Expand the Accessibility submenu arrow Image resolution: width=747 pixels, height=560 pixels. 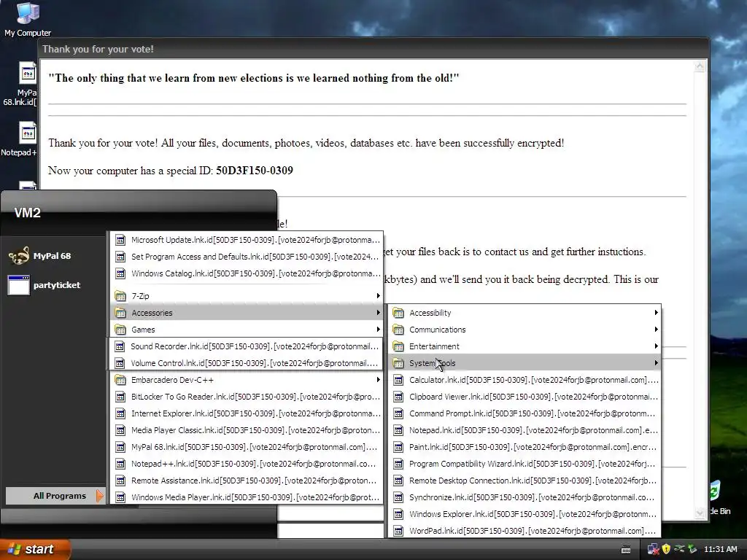656,312
